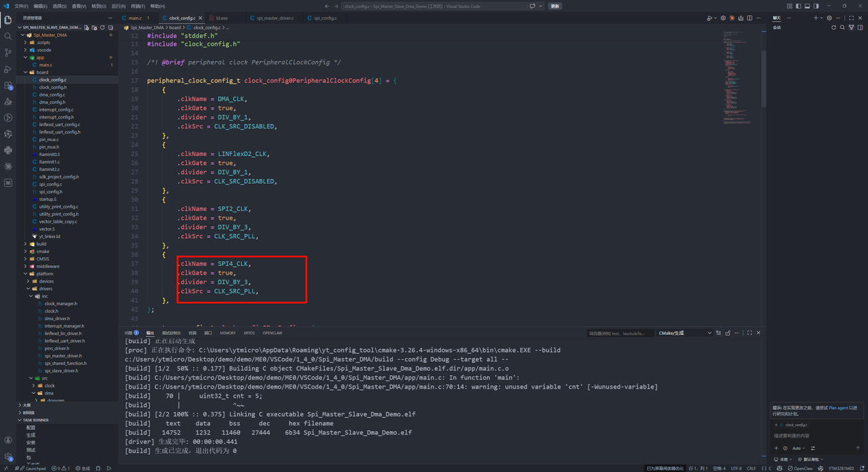Screen dimensions: 868x472
Task: Search chat sessions
Action: [x=843, y=28]
